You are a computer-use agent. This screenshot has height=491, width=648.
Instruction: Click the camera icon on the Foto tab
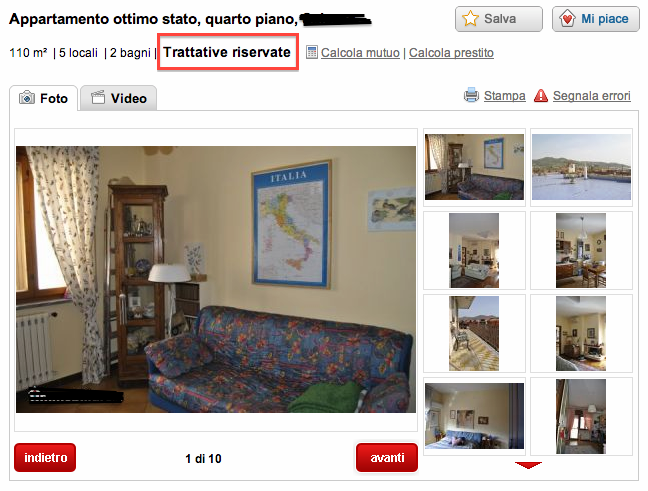27,98
